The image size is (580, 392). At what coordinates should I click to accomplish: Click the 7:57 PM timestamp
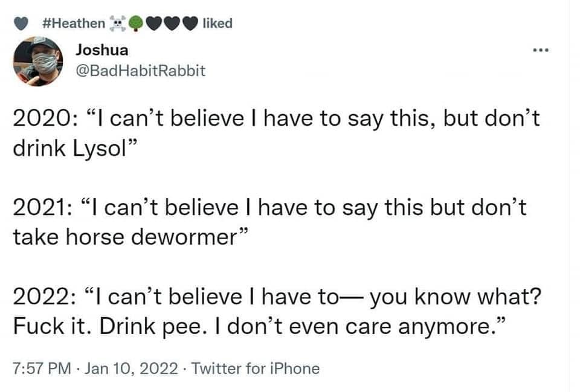pos(37,368)
